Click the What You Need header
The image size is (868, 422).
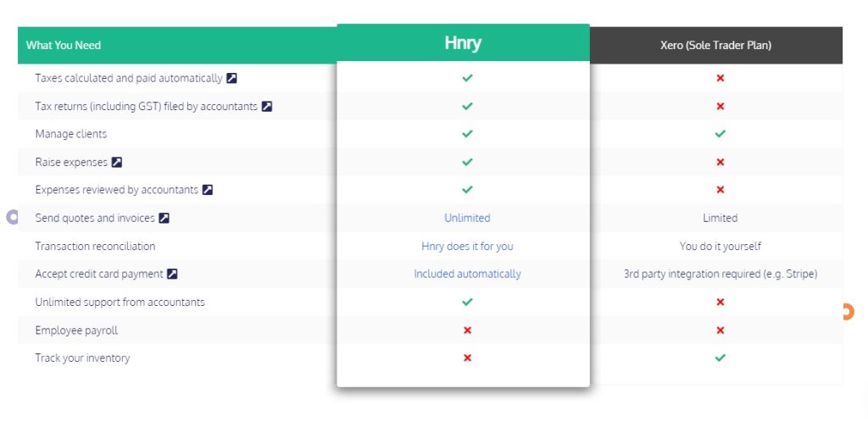[x=63, y=46]
